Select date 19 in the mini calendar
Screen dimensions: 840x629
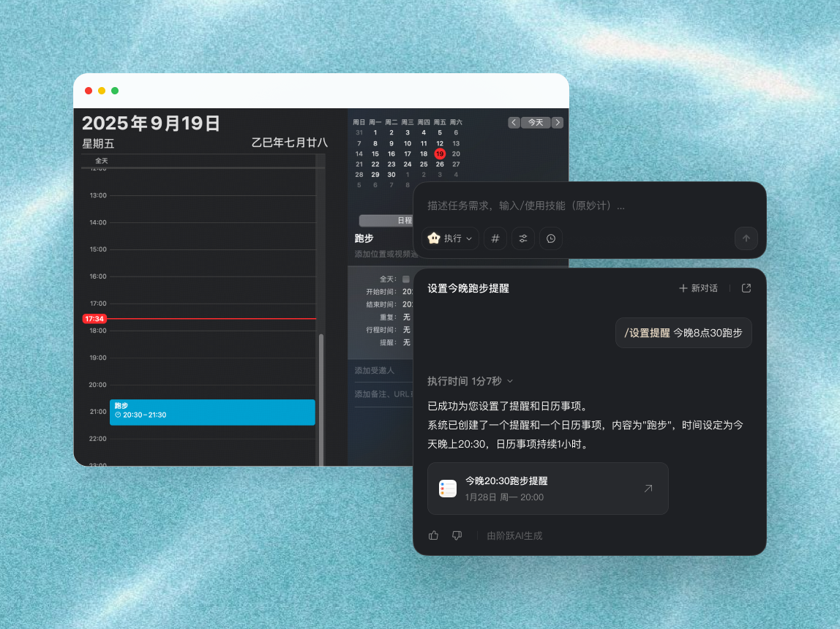pyautogui.click(x=440, y=154)
